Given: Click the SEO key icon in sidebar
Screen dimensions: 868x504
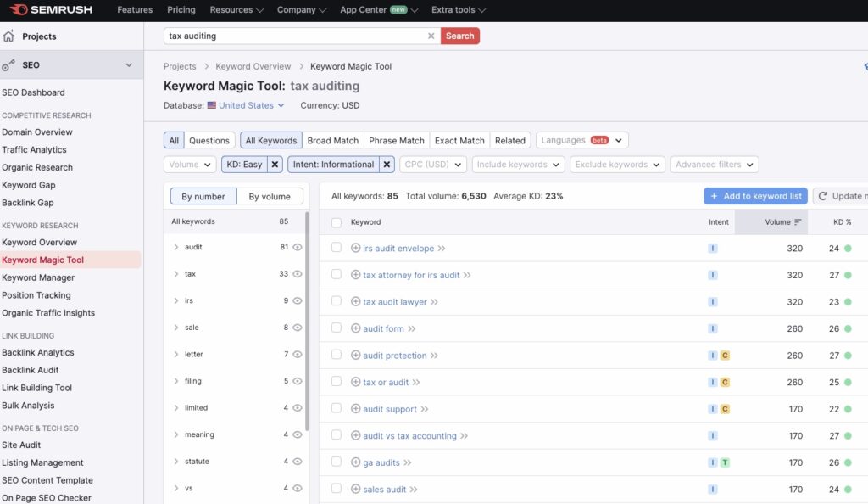Looking at the screenshot, I should (8, 65).
